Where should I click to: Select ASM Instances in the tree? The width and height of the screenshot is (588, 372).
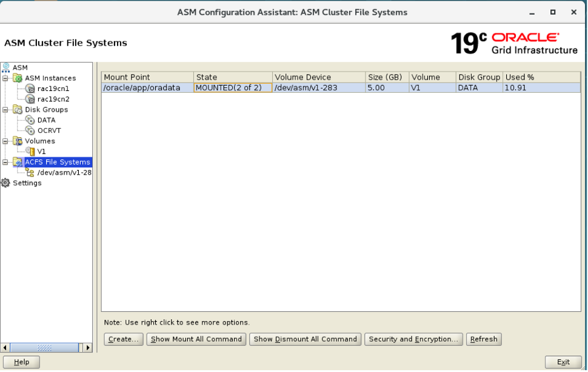[50, 78]
